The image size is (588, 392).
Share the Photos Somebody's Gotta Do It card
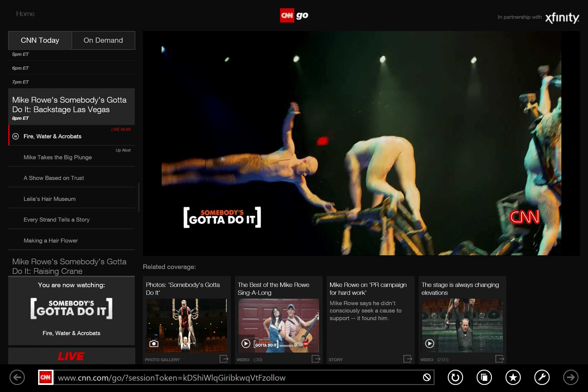pos(224,359)
